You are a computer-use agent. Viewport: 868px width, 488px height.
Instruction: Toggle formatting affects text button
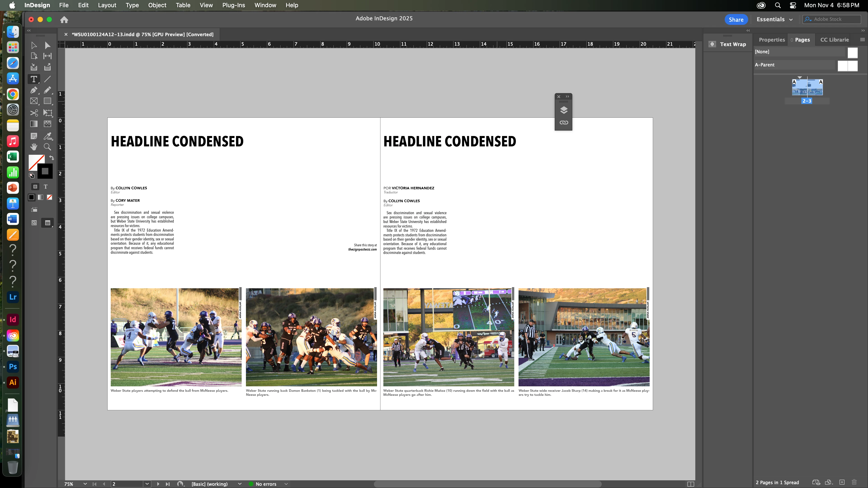(46, 187)
